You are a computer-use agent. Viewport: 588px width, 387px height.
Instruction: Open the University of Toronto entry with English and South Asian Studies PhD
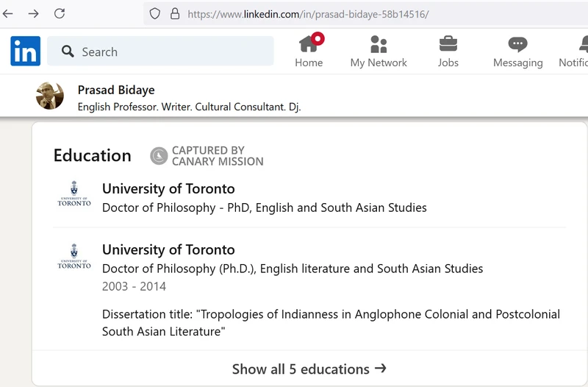pyautogui.click(x=168, y=189)
